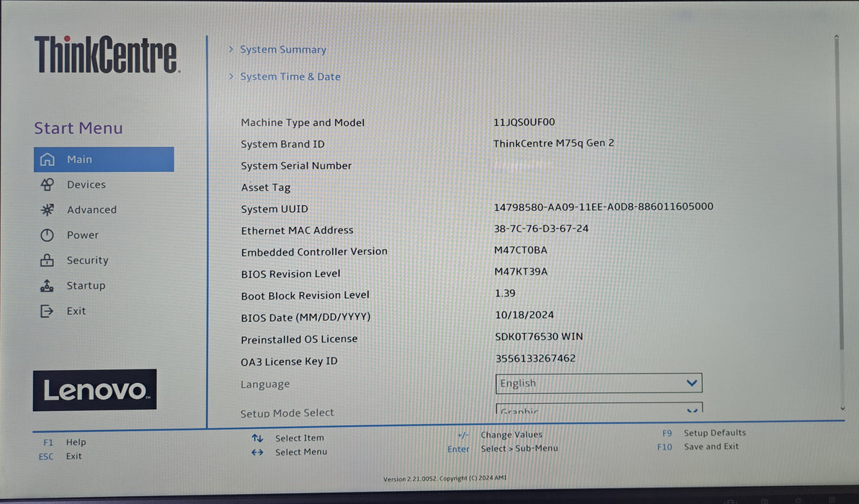Select the Exit menu entry

pyautogui.click(x=76, y=311)
